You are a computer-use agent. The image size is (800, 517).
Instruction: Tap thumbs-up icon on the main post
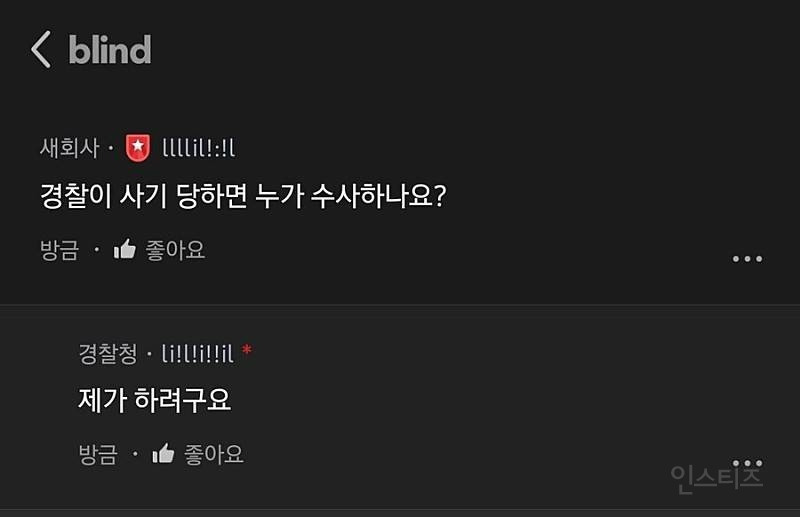(125, 250)
